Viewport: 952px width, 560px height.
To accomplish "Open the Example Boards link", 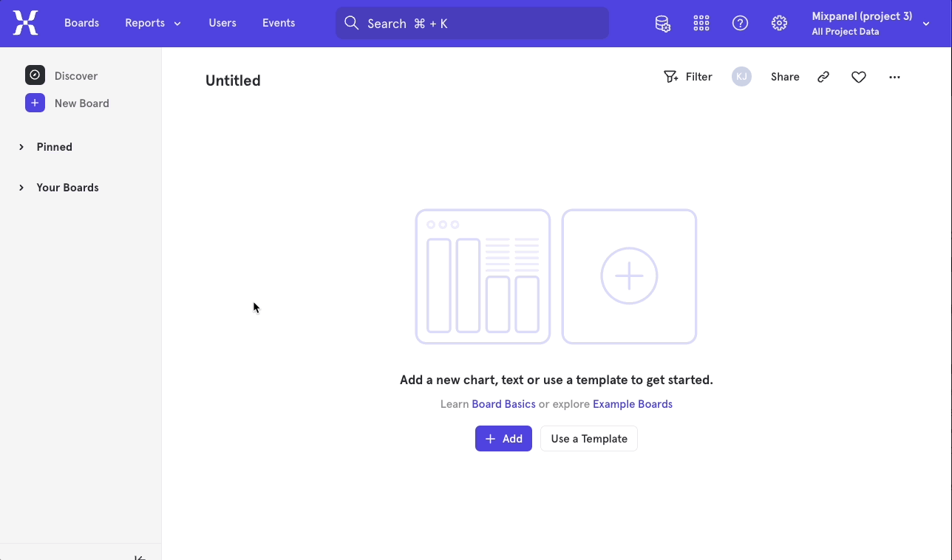I will [633, 404].
